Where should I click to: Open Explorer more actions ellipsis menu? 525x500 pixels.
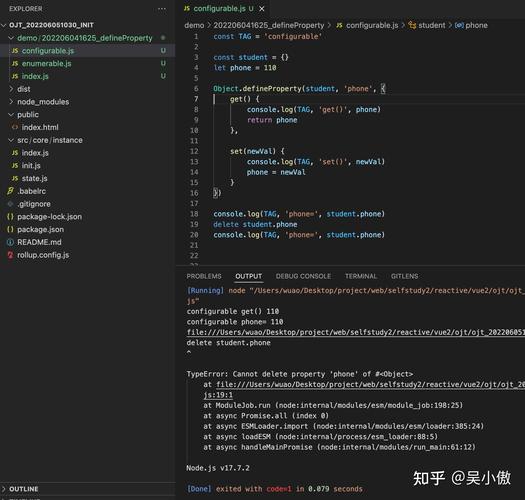coord(162,9)
